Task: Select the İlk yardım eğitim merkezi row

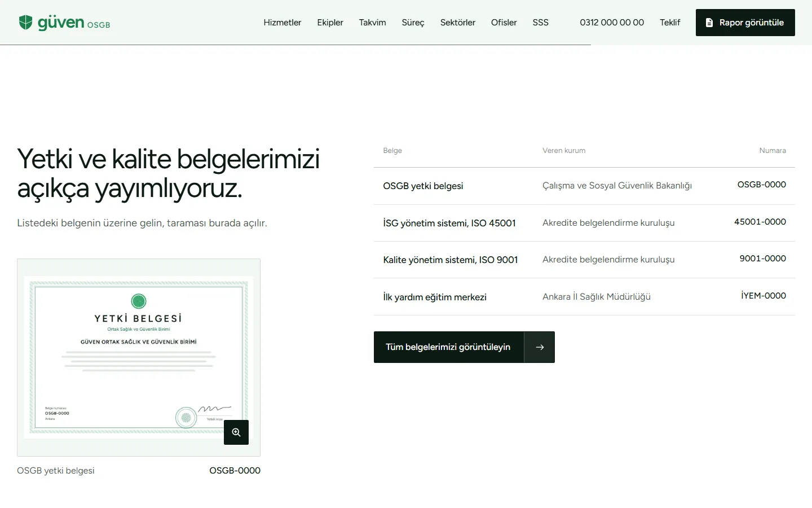Action: tap(584, 297)
